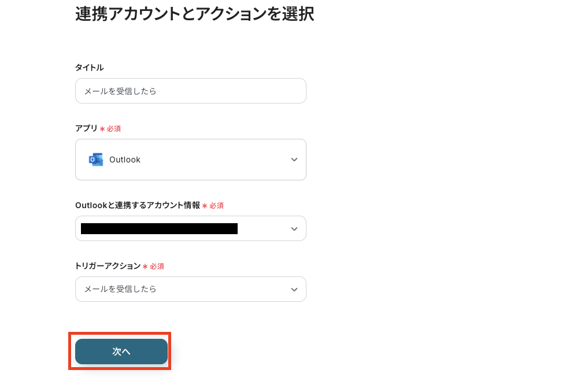Viewport: 584px width, 392px height.
Task: Click the アプリ field label
Action: pyautogui.click(x=87, y=128)
